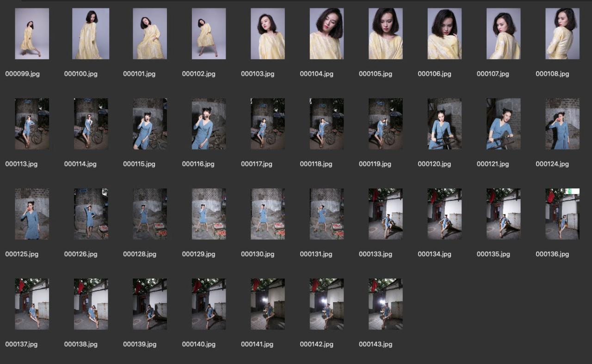Click the 000120.jpg thumbnail
592x364 pixels.
444,124
